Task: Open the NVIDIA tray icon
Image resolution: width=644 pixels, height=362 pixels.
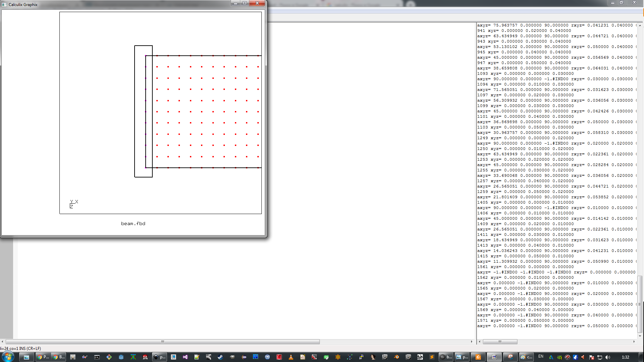Action: coord(559,357)
